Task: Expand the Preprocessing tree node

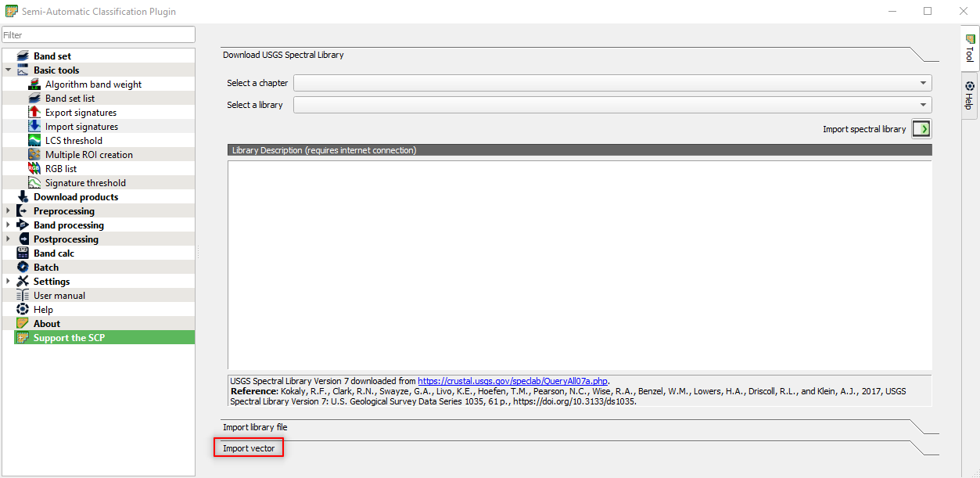Action: click(8, 211)
